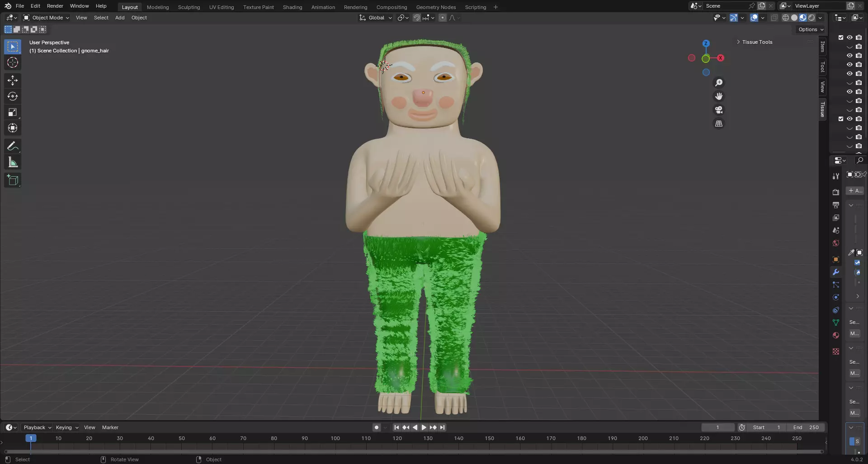Open the File menu

[20, 6]
